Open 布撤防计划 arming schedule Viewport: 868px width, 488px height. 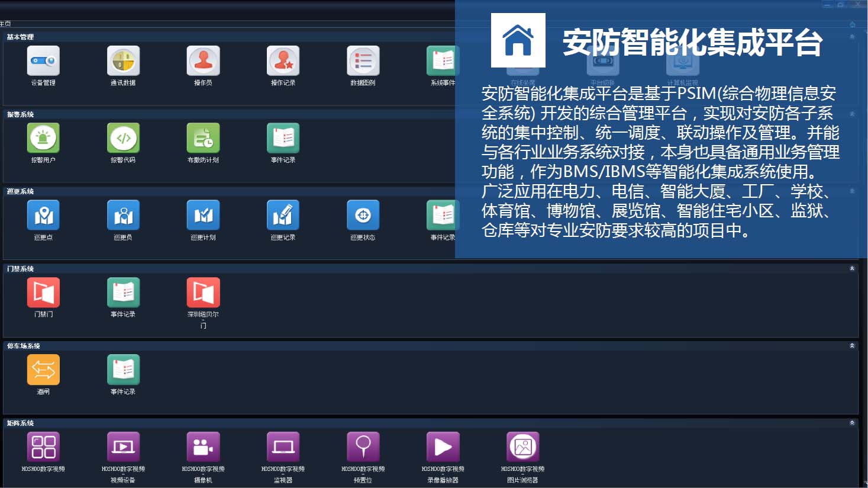(203, 139)
